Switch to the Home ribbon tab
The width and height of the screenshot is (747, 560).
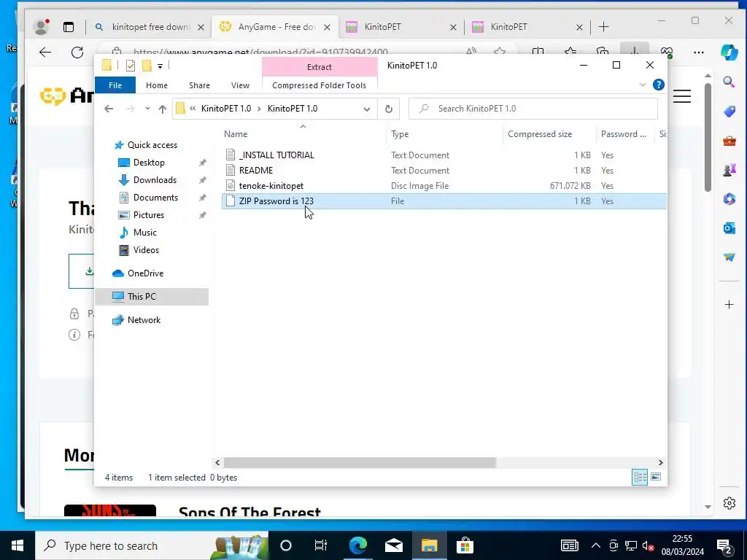[157, 85]
